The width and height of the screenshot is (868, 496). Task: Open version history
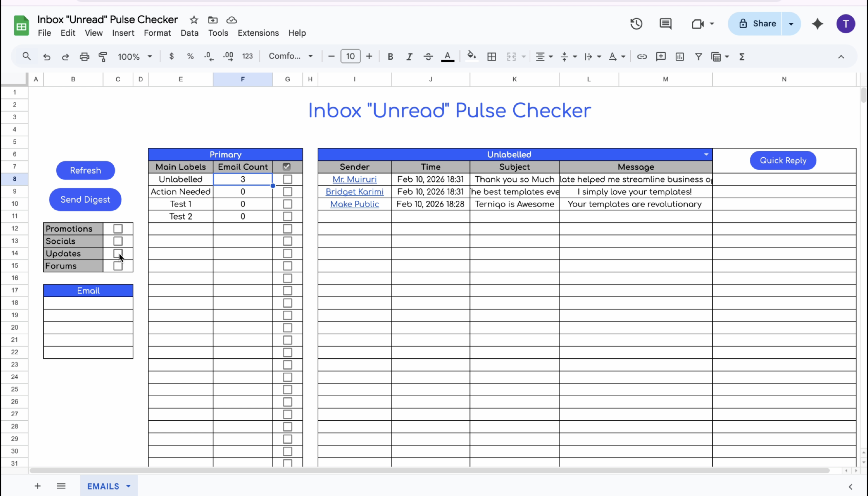pos(636,24)
